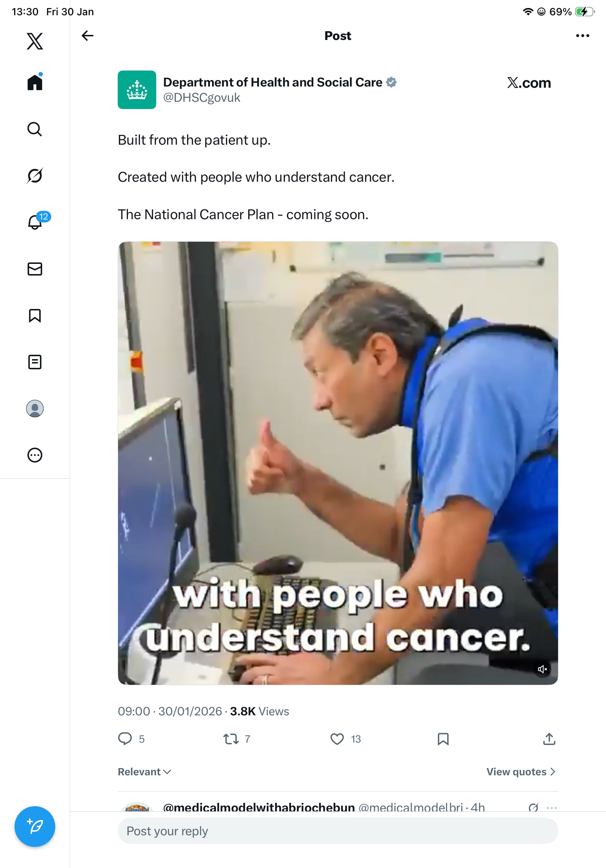Open Grok from the sidebar

point(35,176)
